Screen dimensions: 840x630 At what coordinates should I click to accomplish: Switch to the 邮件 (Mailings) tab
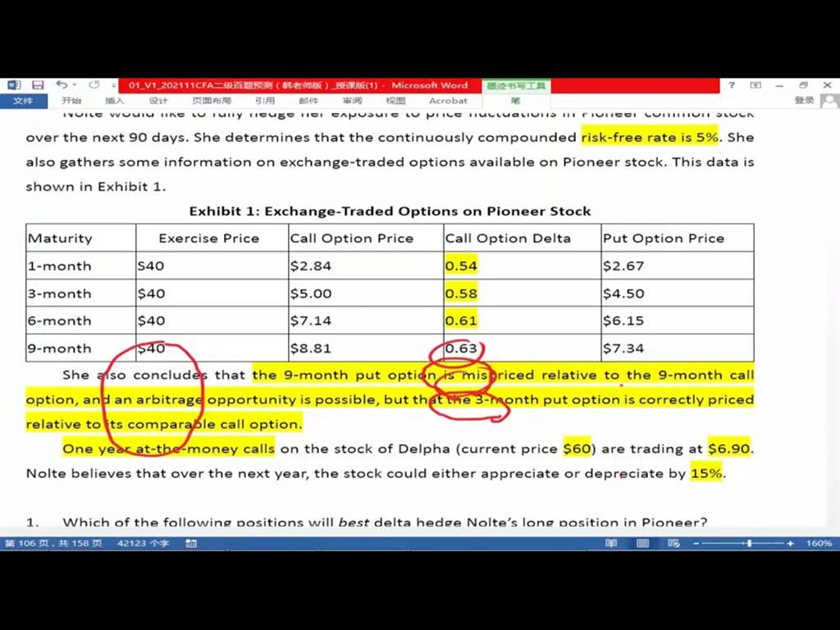308,101
